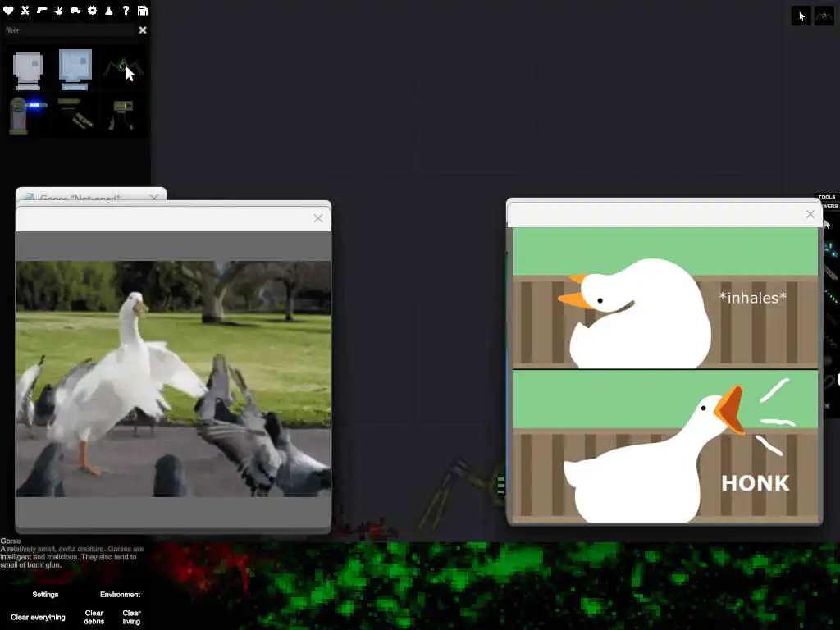Click Clear everything
Image resolution: width=840 pixels, height=630 pixels.
click(x=38, y=617)
